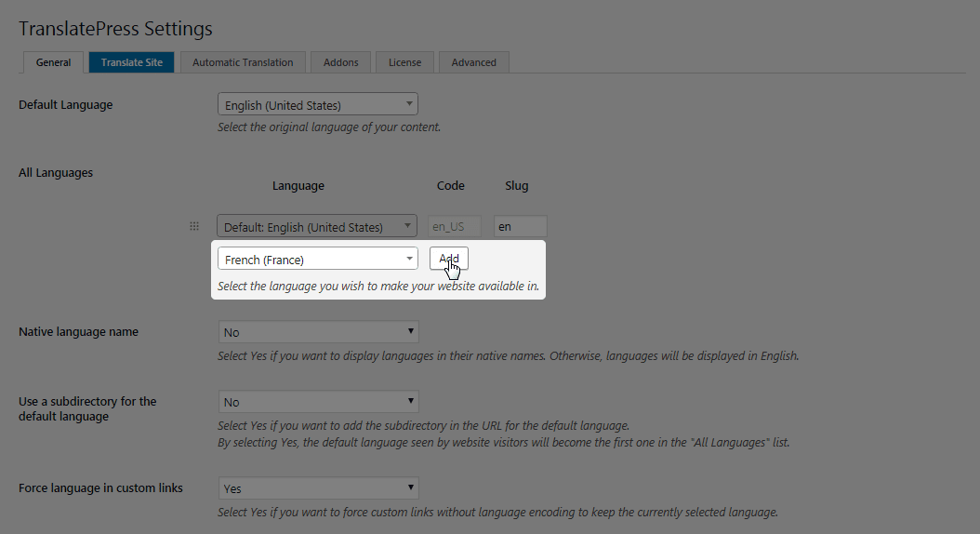Click the Add language button
980x534 pixels.
[449, 259]
